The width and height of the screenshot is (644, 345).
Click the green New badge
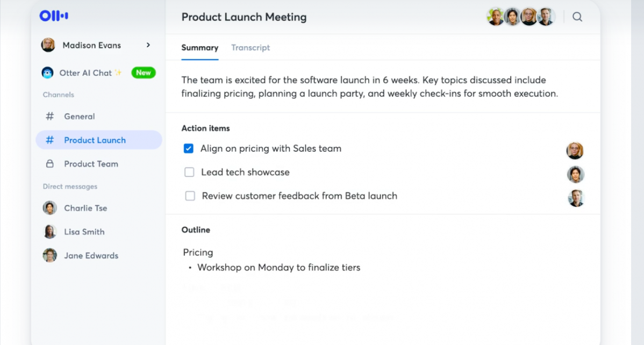click(x=144, y=73)
